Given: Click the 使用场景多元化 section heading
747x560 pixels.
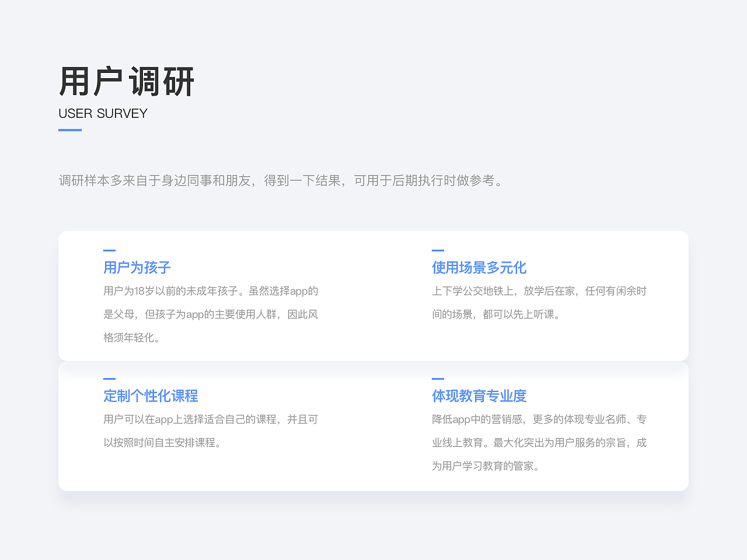Looking at the screenshot, I should point(479,268).
